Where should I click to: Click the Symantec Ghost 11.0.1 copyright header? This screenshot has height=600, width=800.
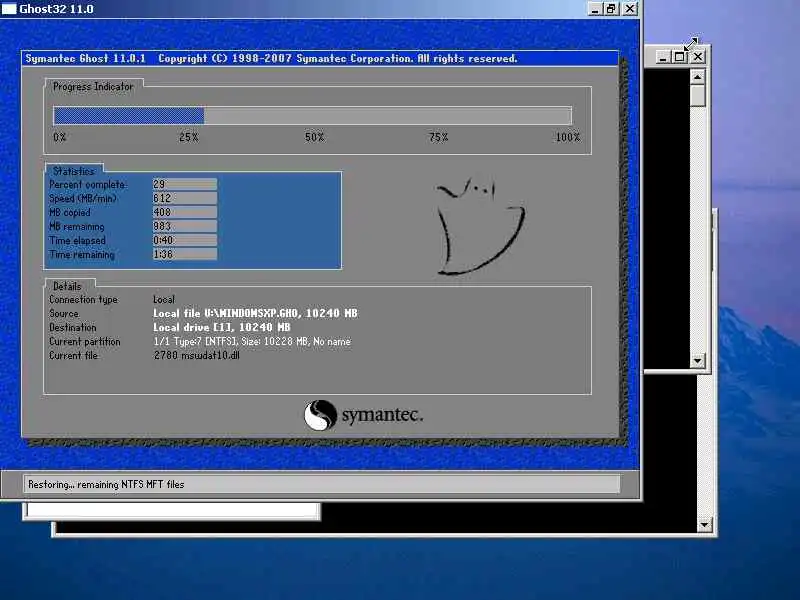pyautogui.click(x=271, y=59)
